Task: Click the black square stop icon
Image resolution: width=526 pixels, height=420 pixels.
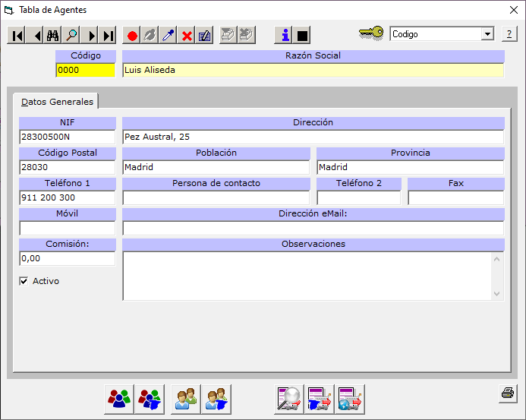Action: tap(303, 36)
